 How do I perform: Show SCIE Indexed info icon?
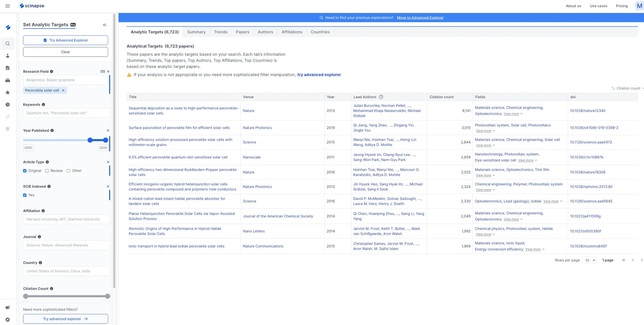coord(49,186)
